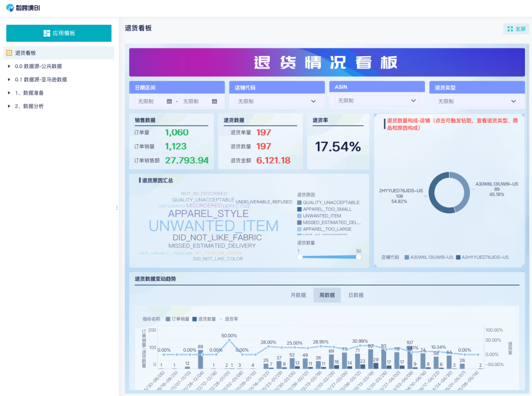
Task: Click the 应用模板 button
Action: (59, 33)
